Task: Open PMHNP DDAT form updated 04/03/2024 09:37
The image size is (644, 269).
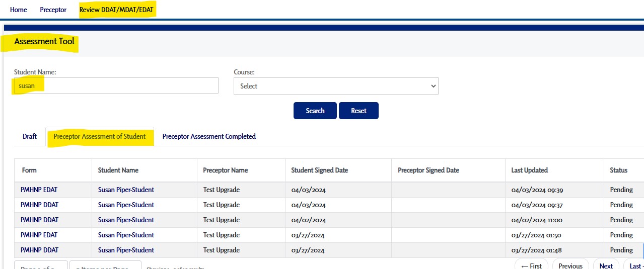Action: click(x=39, y=205)
